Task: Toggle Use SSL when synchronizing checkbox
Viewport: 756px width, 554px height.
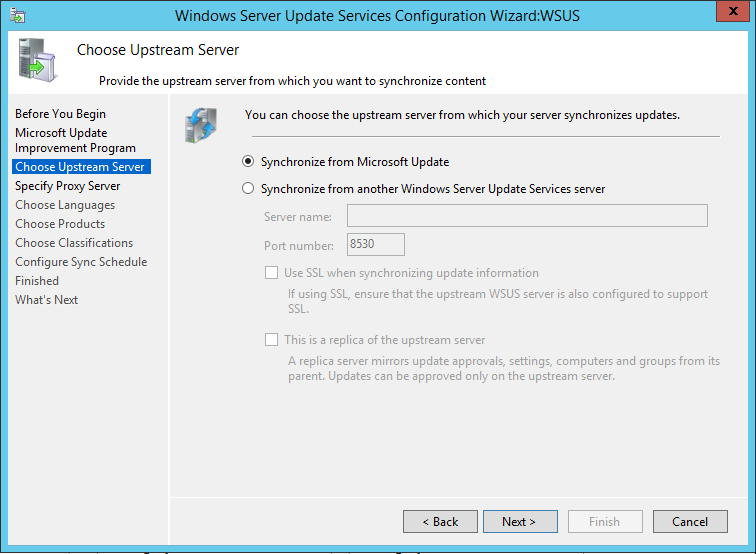Action: [x=271, y=273]
